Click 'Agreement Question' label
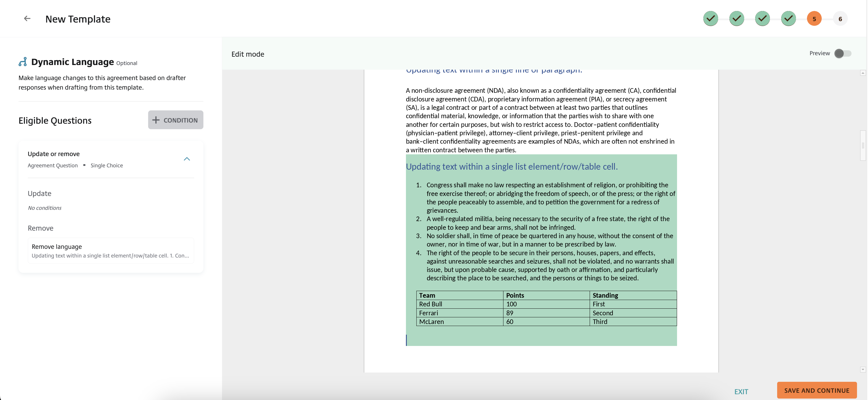This screenshot has height=400, width=868. [x=53, y=165]
